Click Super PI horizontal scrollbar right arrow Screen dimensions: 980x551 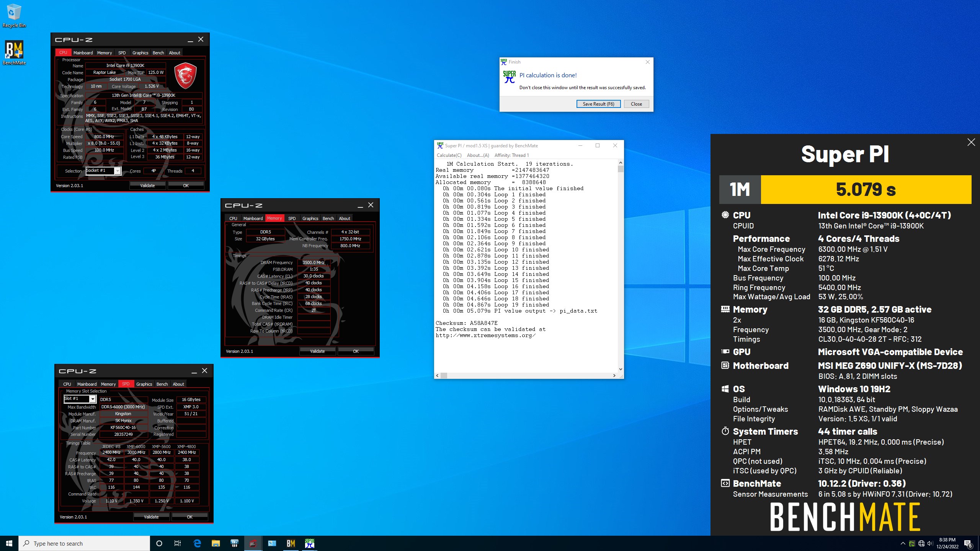coord(614,376)
